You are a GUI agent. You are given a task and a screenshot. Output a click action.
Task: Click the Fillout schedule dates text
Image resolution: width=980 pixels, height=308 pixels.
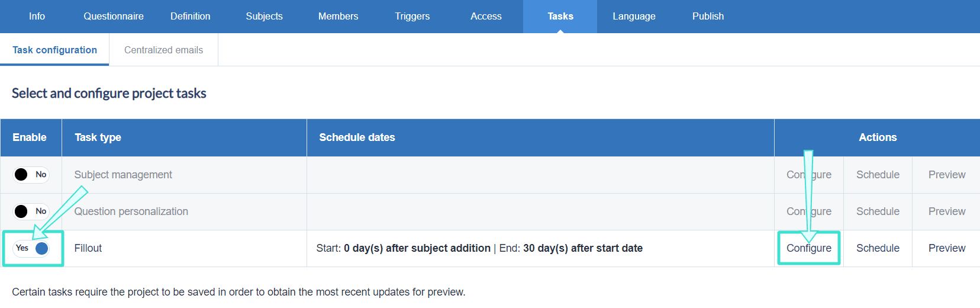479,248
